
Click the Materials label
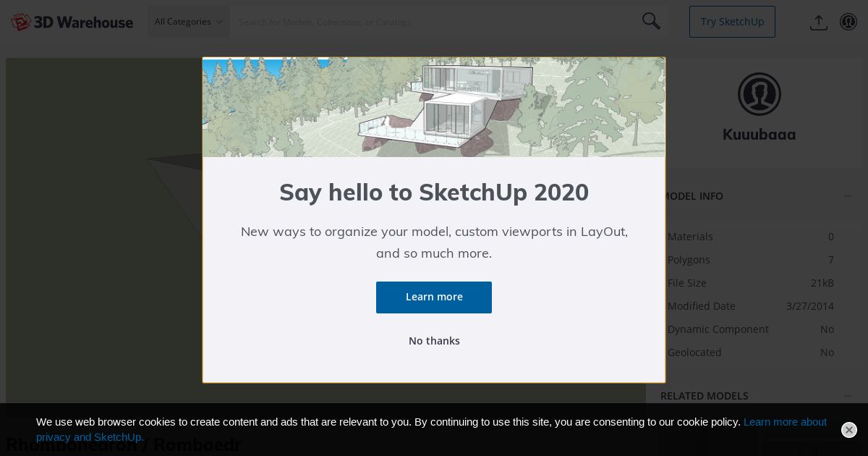coord(690,237)
